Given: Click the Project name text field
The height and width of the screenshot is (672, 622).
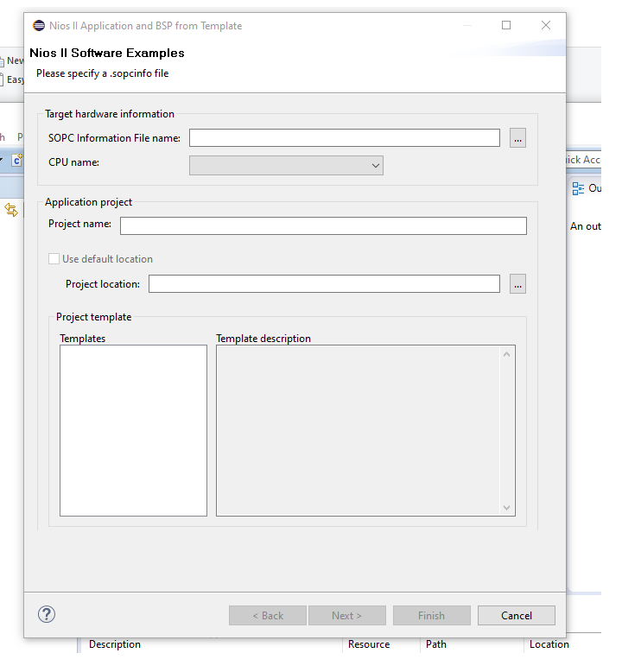Looking at the screenshot, I should pos(323,225).
